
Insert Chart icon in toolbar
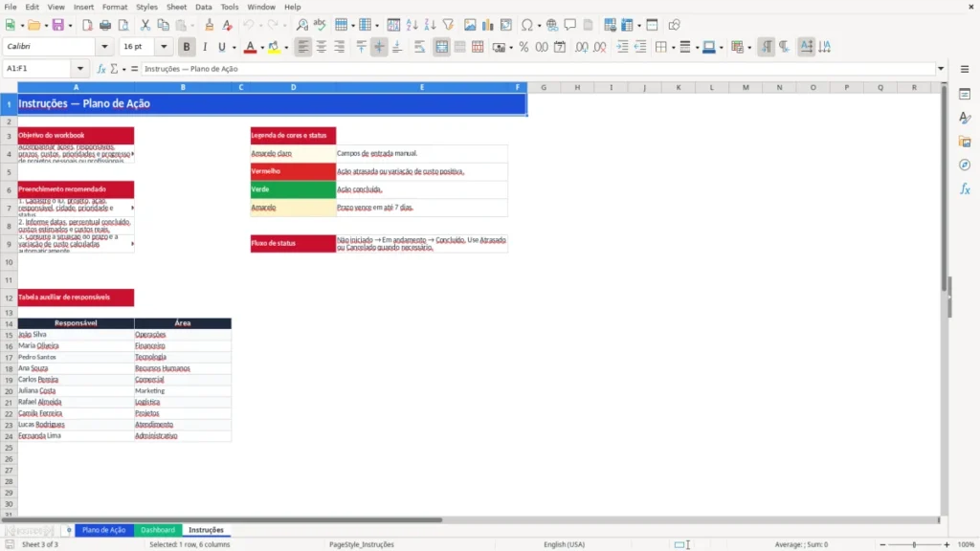point(487,25)
